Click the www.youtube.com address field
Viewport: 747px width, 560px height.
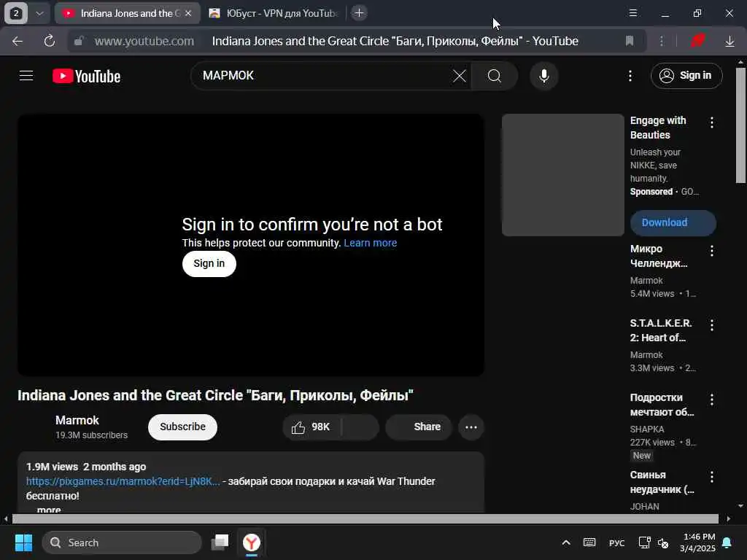pyautogui.click(x=144, y=42)
